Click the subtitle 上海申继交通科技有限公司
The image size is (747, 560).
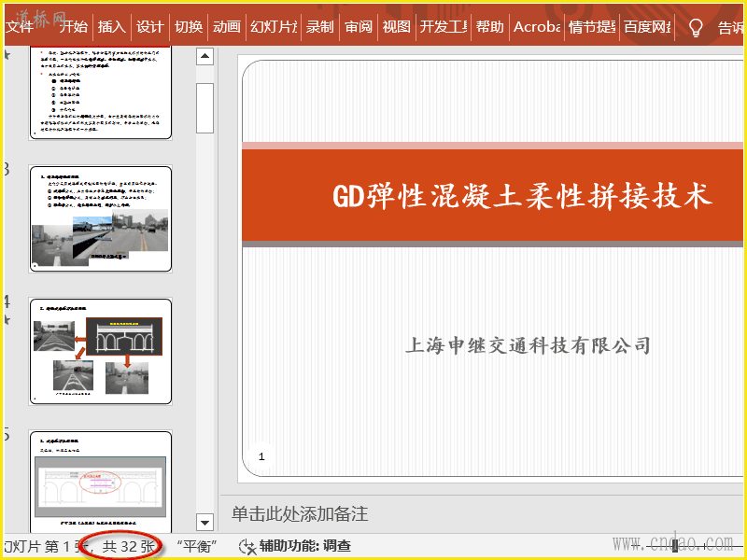528,345
